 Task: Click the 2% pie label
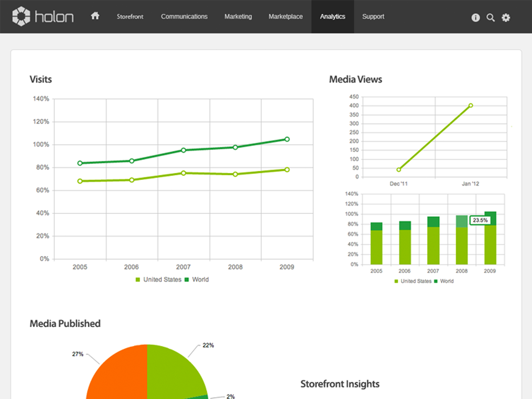(x=231, y=396)
